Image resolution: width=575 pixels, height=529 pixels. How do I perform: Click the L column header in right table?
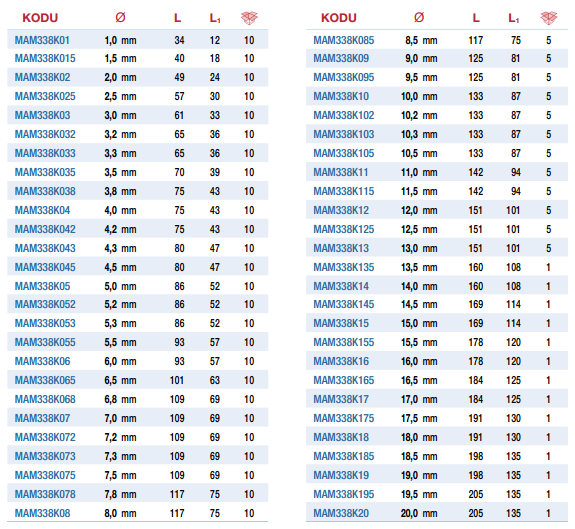click(x=476, y=18)
